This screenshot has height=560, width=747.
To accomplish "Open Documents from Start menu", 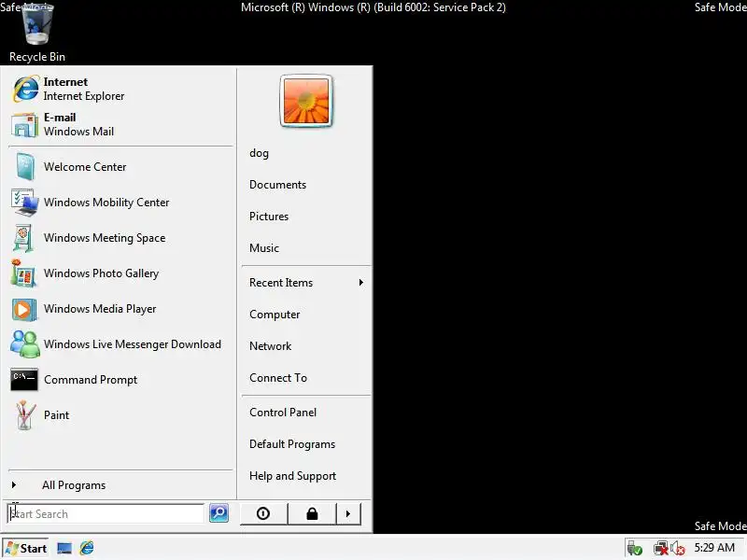I will point(277,185).
